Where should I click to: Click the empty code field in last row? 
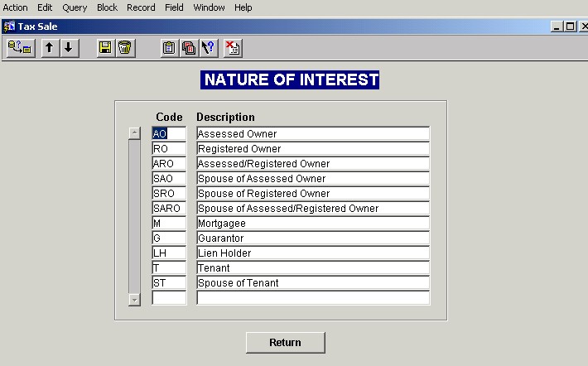[x=169, y=298]
